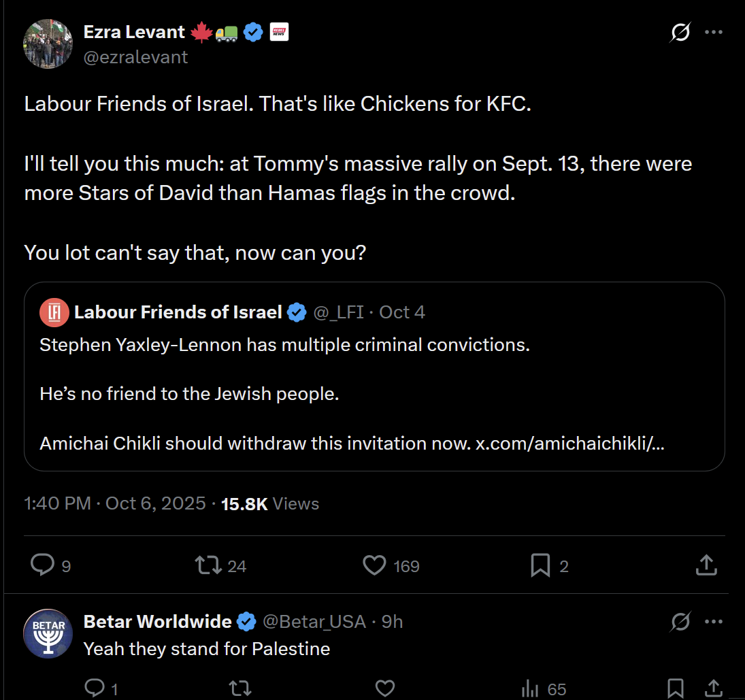Open the quoted Labour Friends of Israel post
This screenshot has width=745, height=700.
[374, 395]
